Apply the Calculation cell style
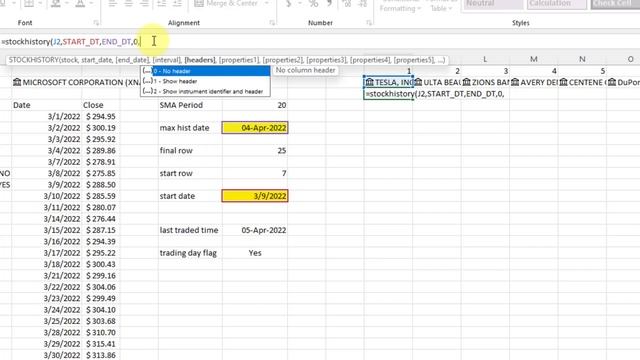 [x=557, y=4]
